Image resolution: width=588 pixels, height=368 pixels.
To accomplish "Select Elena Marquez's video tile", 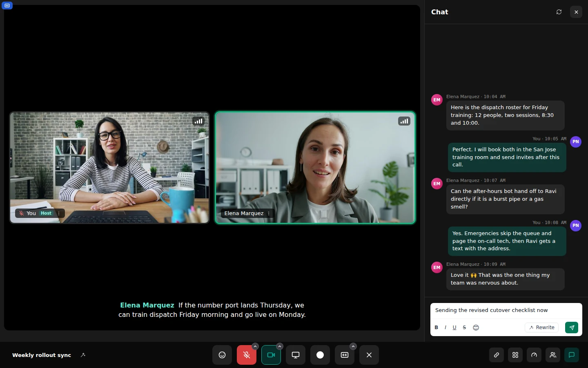I will 315,168.
